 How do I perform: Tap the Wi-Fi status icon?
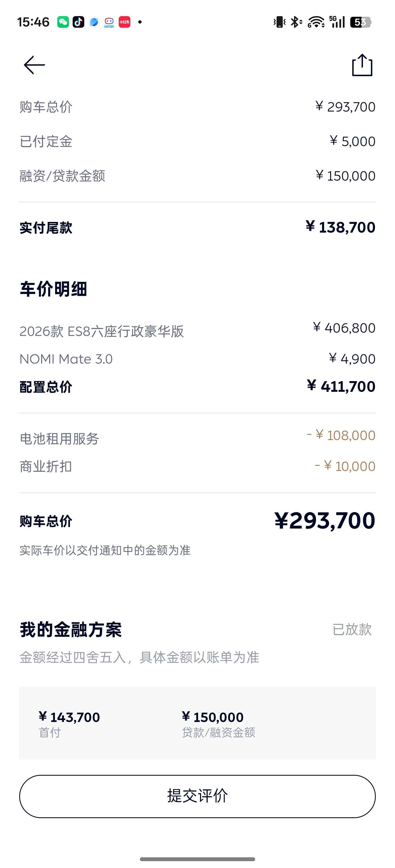click(316, 22)
